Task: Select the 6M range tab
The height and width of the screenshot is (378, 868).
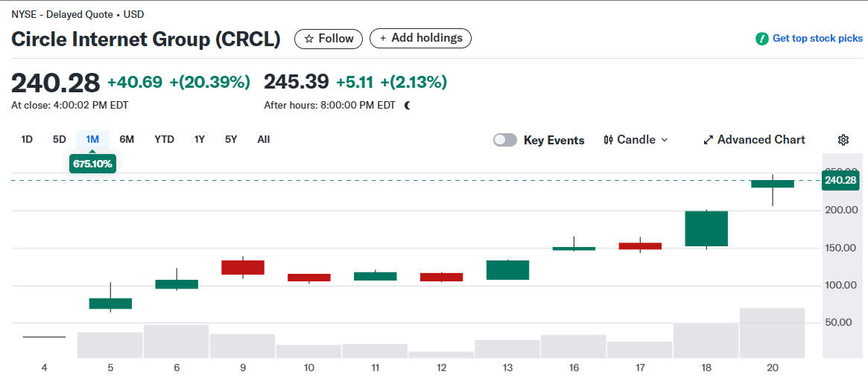Action: [x=127, y=139]
